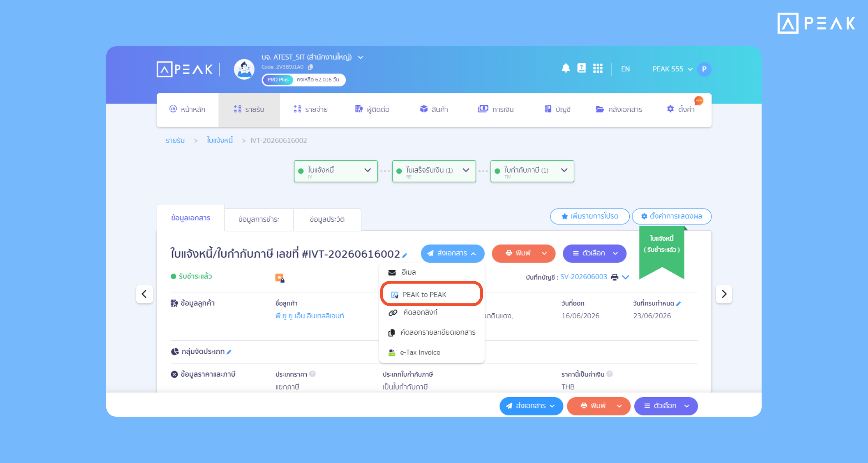Viewport: 868px width, 463px height.
Task: Click issue date value 16/06/2026
Action: coord(580,316)
